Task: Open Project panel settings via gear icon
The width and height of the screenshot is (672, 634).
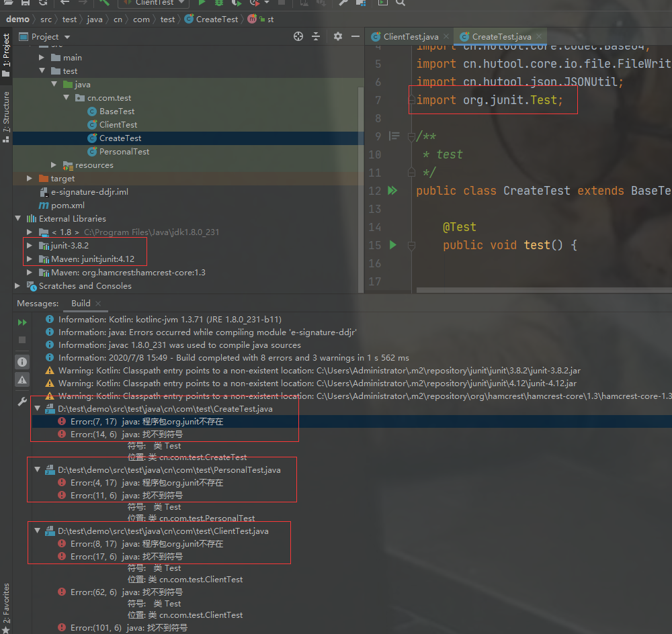Action: 337,36
